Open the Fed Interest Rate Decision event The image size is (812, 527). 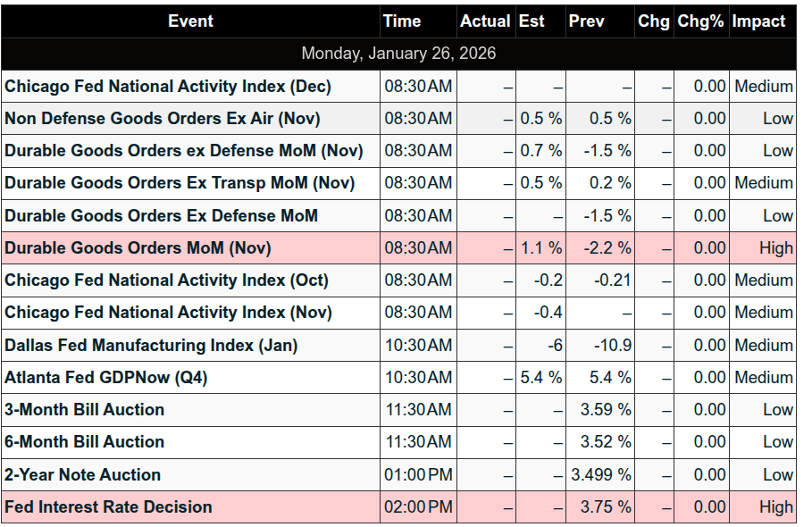(x=109, y=506)
